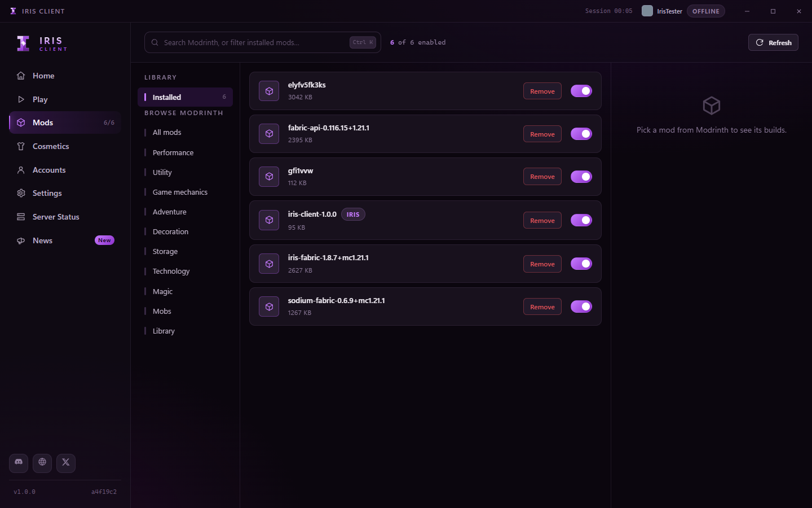The width and height of the screenshot is (812, 508).
Task: Click the gfi1vvw mod cube icon
Action: [x=269, y=177]
